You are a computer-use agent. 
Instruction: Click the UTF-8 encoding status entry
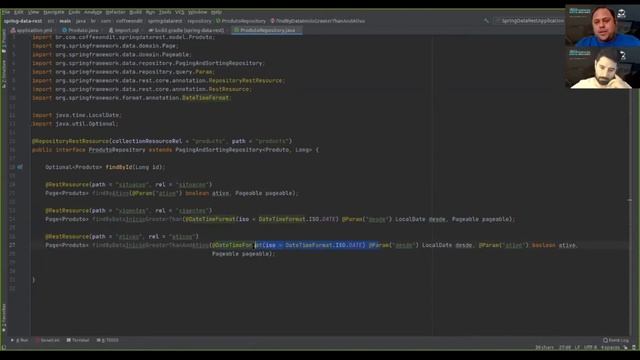click(x=590, y=347)
